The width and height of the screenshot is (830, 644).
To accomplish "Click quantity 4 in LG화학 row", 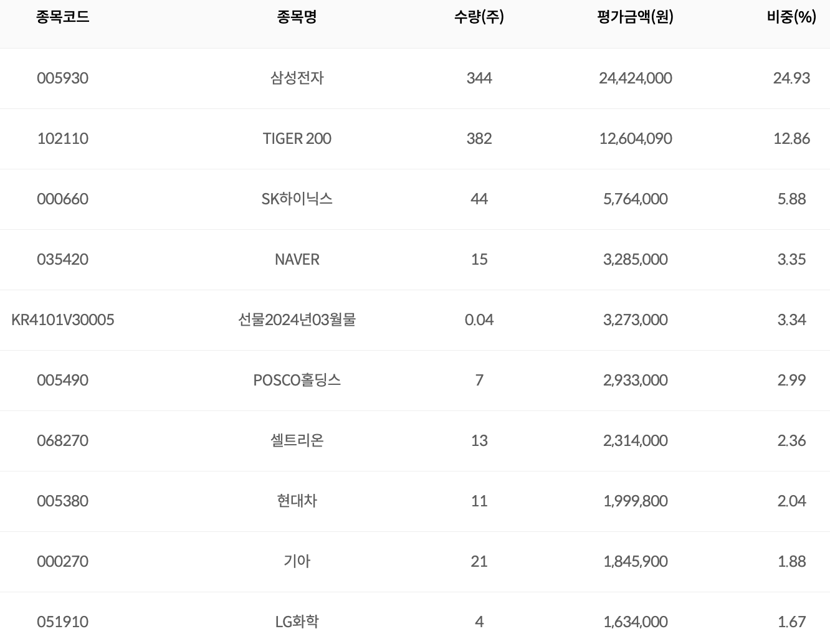I will pos(479,622).
